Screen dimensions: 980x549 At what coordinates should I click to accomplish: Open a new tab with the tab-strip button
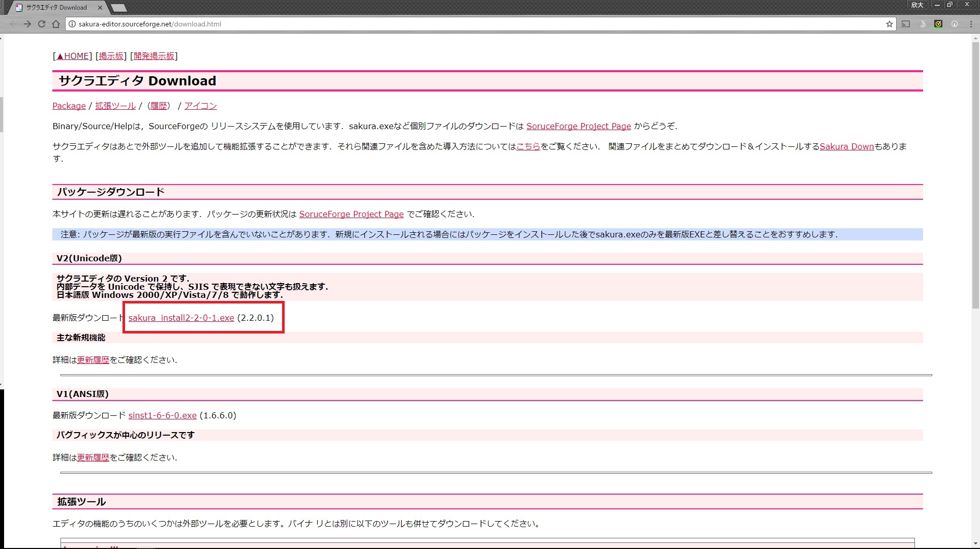[118, 8]
